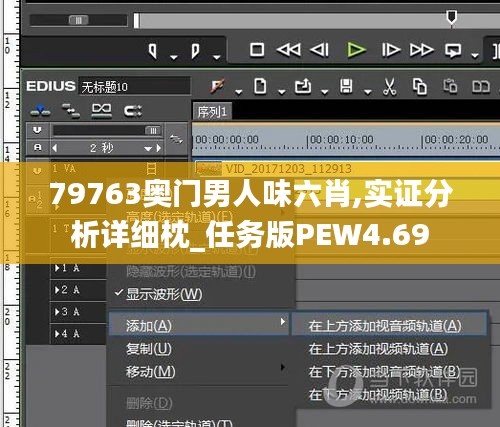Select 隐藏波形(选定轨道)(I) menu entry
The image size is (500, 427).
coord(201,272)
